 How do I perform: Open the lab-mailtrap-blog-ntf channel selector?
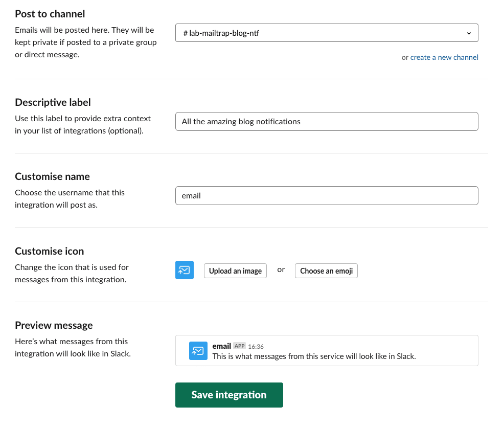pos(327,33)
